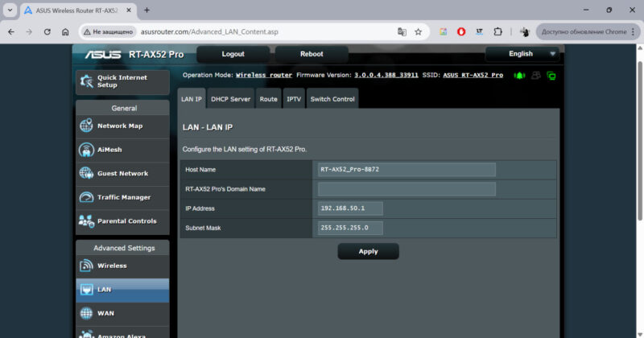The width and height of the screenshot is (644, 338).
Task: Open Wireless advanced settings
Action: pos(122,266)
